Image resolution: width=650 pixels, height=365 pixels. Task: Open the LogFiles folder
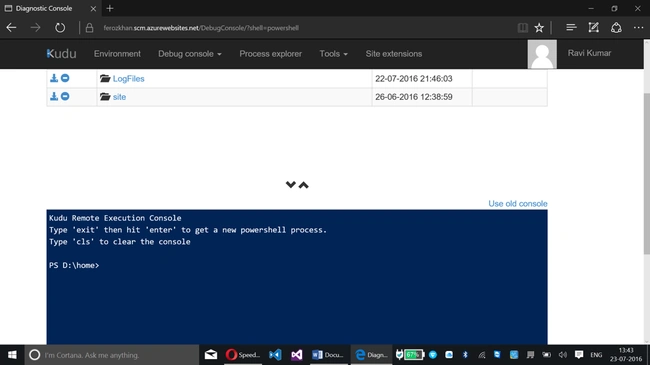click(x=128, y=78)
